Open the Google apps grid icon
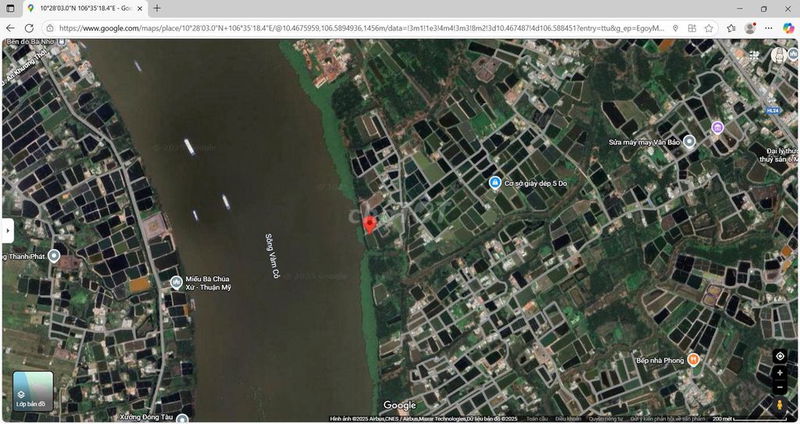The image size is (800, 424). [x=755, y=56]
